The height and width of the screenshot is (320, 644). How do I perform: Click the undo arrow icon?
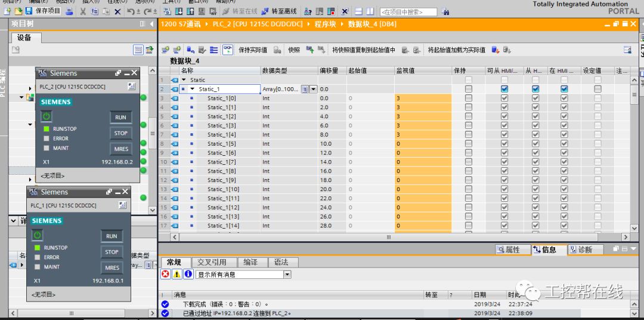131,11
